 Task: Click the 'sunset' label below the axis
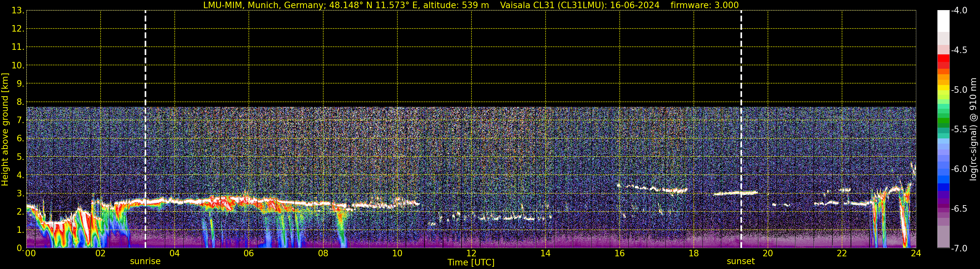click(x=740, y=262)
